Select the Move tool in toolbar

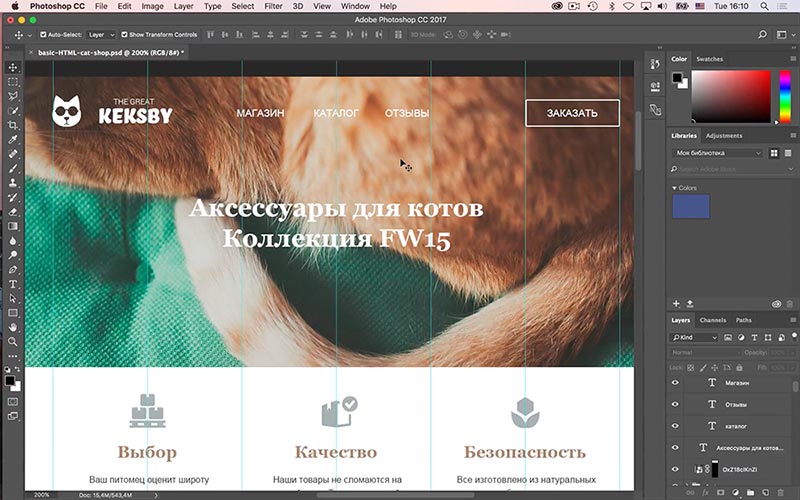click(12, 66)
